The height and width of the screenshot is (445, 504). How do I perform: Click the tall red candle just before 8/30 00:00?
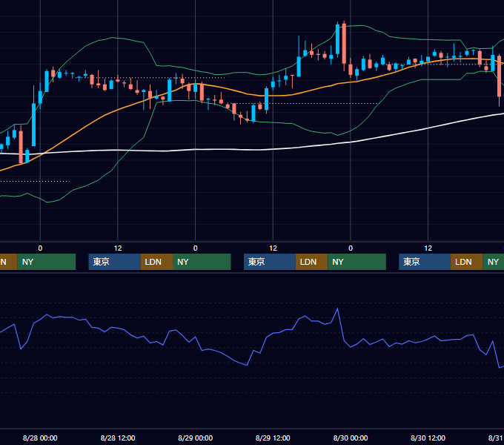[x=344, y=44]
